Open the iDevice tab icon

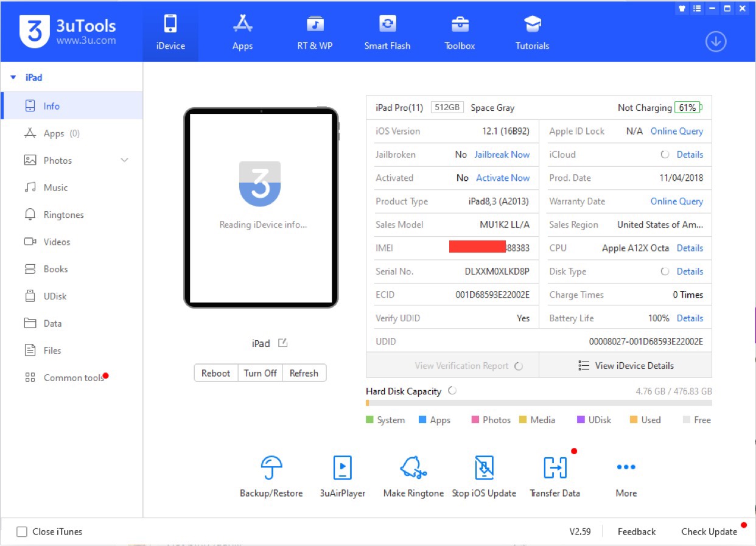[170, 24]
